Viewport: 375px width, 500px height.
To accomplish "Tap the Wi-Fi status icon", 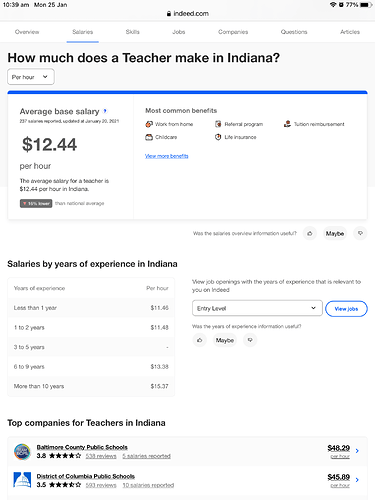I will tap(333, 5).
